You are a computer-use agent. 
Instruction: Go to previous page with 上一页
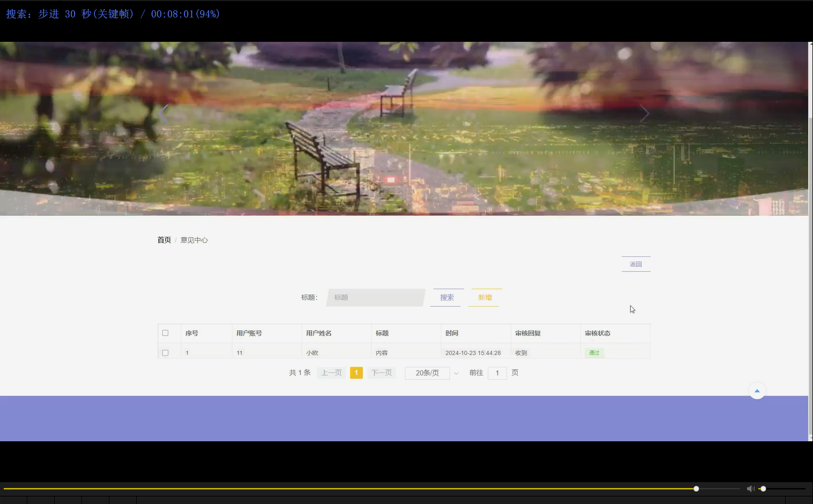coord(331,373)
